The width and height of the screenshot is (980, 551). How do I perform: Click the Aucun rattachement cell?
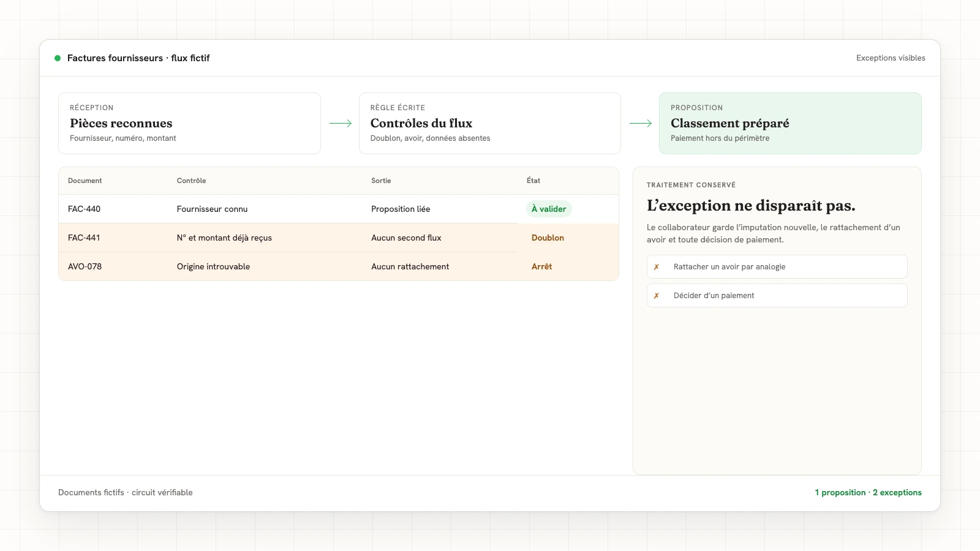[x=410, y=266]
